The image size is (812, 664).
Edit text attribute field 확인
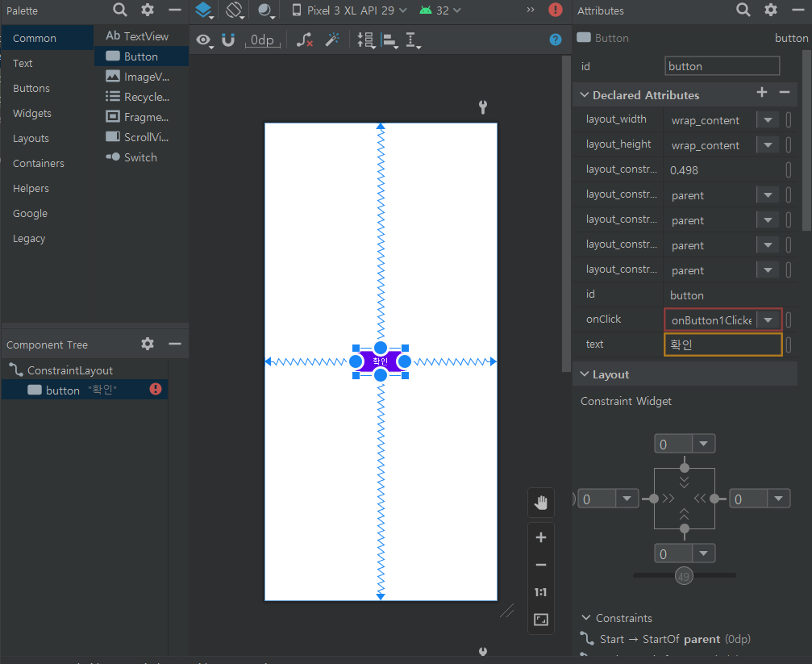(723, 345)
